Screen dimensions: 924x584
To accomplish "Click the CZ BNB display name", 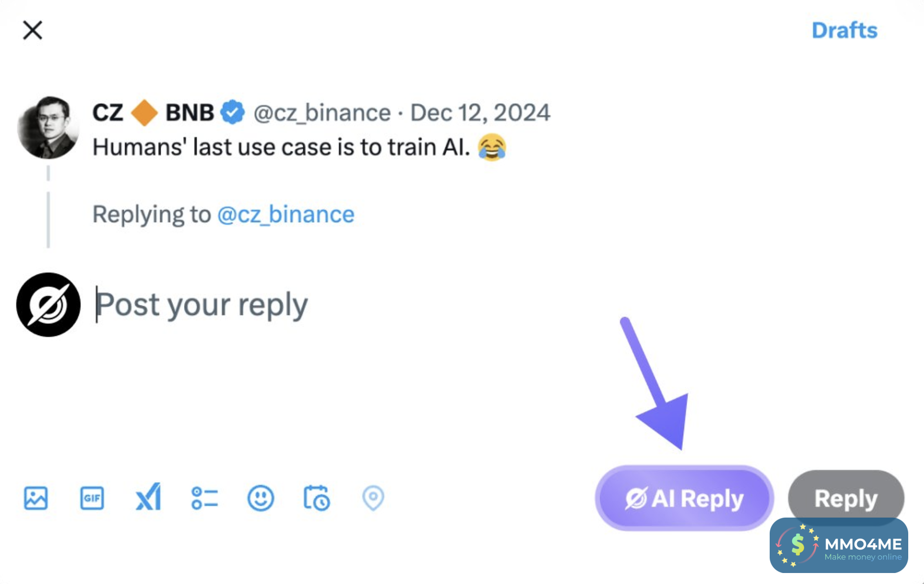I will pos(152,113).
